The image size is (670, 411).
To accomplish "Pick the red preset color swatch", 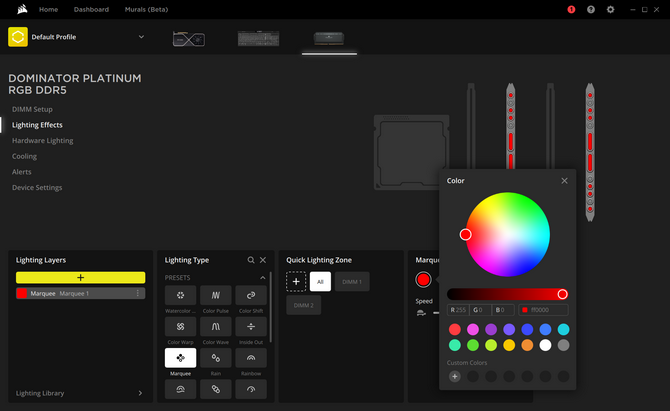I will click(455, 329).
